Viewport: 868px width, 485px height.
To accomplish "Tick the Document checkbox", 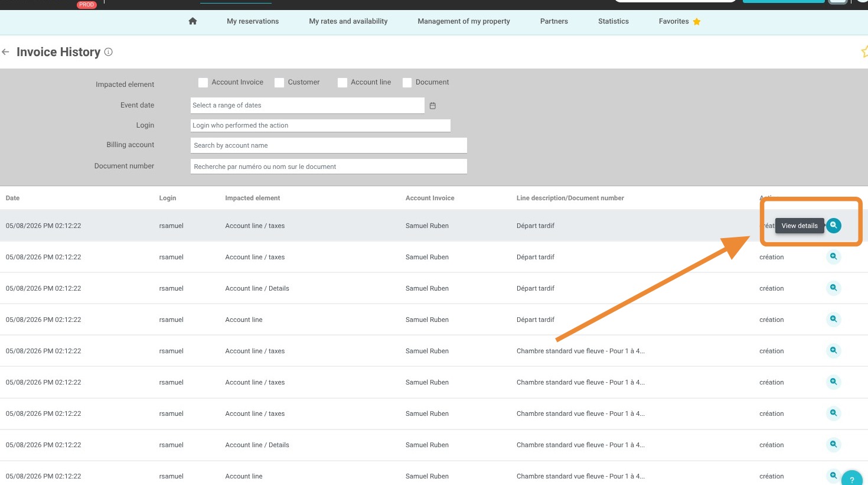I will (x=407, y=83).
